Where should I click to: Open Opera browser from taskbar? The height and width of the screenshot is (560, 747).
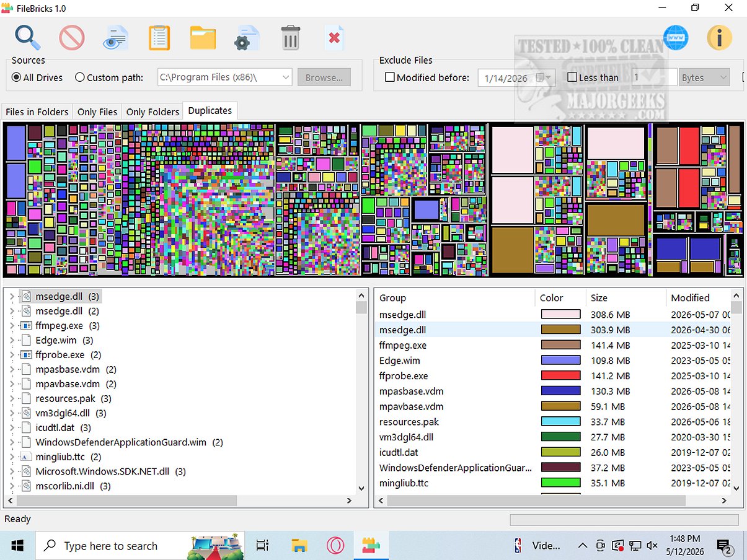(335, 546)
